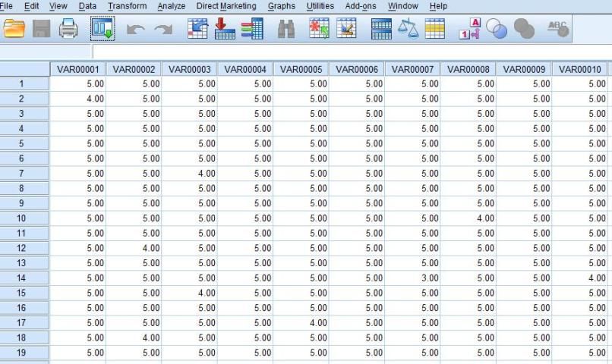612x364 pixels.
Task: Open the Graphs menu
Action: click(281, 6)
